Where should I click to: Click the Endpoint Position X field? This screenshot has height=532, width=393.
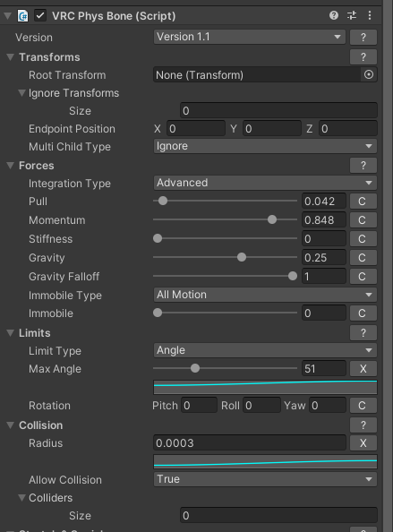pos(196,129)
